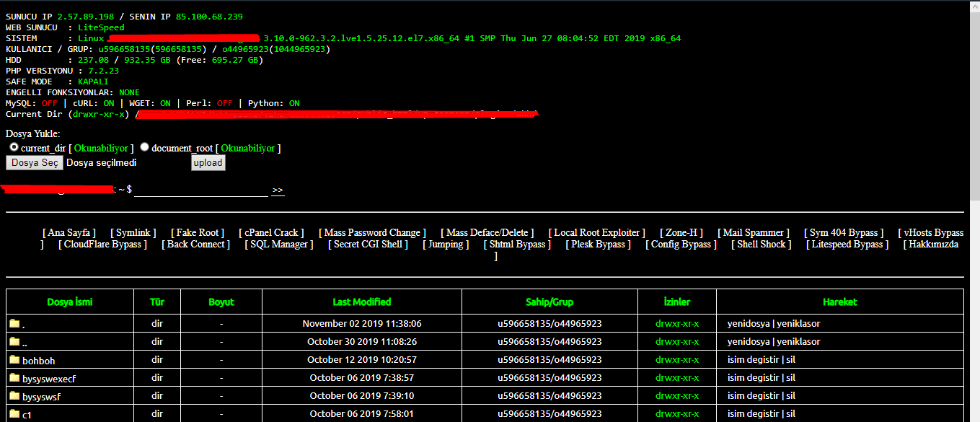Image resolution: width=980 pixels, height=422 pixels.
Task: Click the Hareket column header
Action: pyautogui.click(x=840, y=302)
